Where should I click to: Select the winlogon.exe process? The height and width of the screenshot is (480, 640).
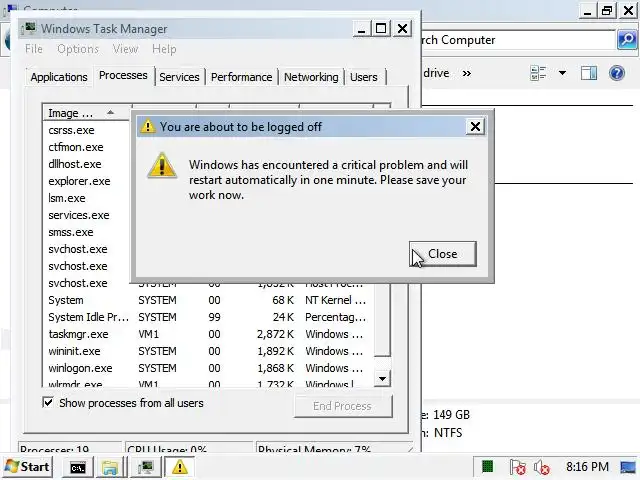coord(208,368)
